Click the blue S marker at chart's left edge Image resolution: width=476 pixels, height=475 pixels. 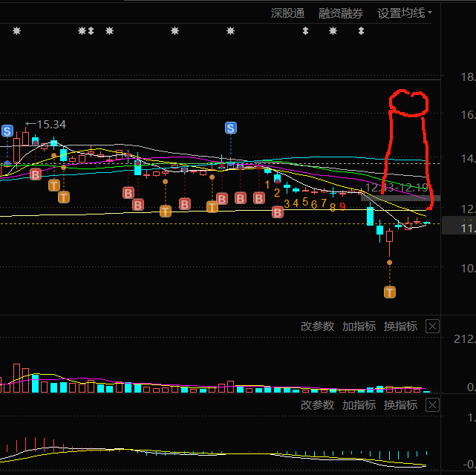(x=7, y=131)
